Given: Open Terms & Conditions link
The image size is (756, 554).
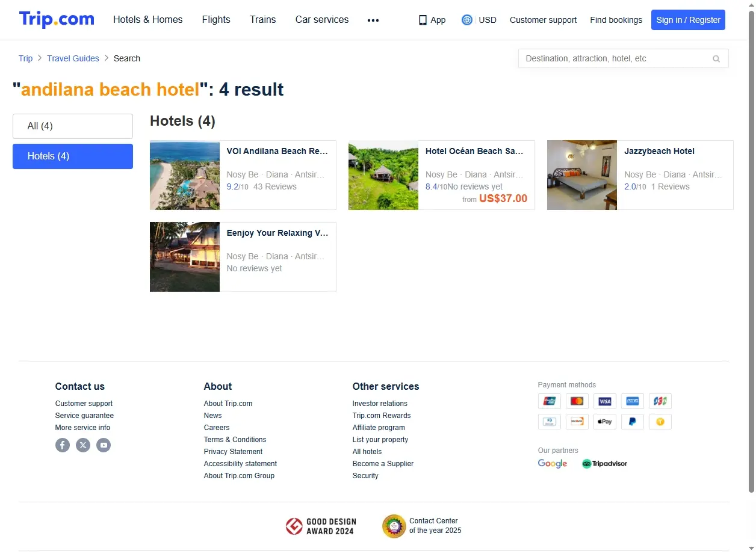Looking at the screenshot, I should coord(235,440).
